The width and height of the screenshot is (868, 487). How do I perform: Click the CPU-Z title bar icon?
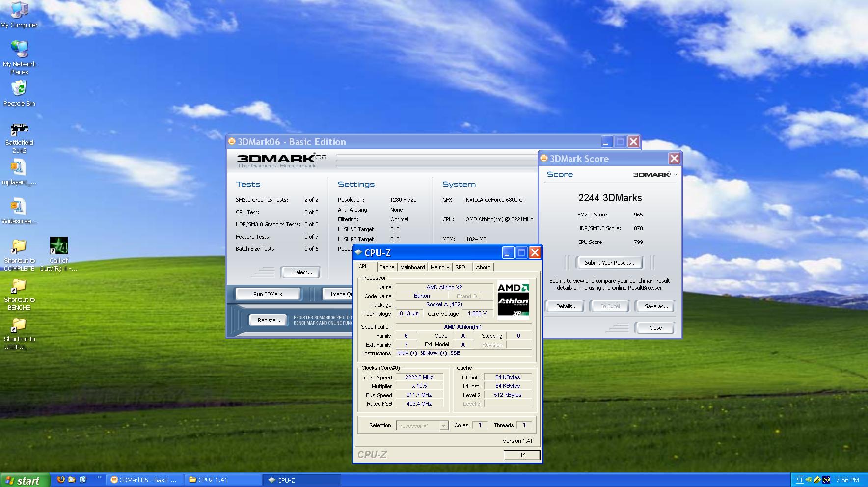pos(358,253)
